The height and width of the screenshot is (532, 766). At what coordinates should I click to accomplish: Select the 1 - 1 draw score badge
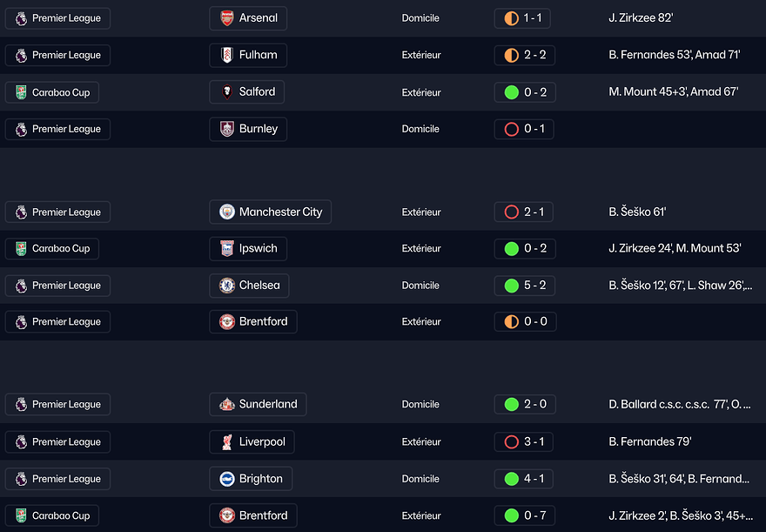pyautogui.click(x=523, y=18)
